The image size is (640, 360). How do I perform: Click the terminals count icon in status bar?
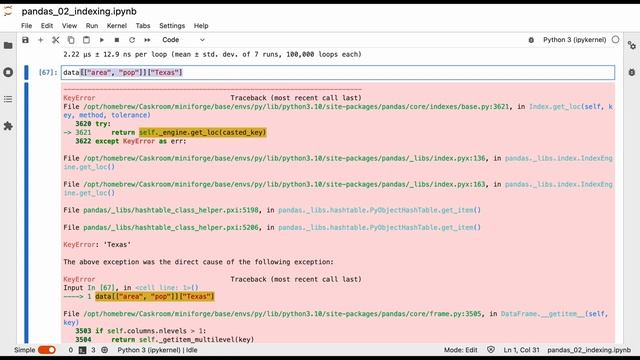tap(82, 350)
